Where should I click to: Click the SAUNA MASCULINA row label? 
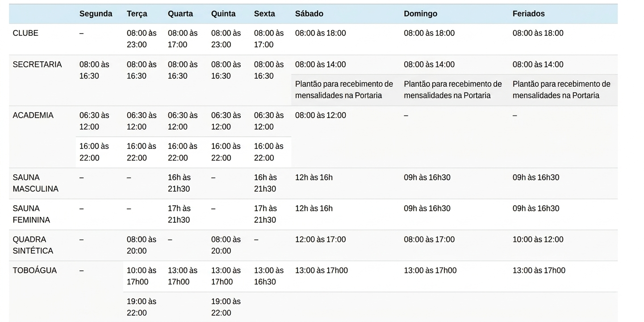point(35,183)
